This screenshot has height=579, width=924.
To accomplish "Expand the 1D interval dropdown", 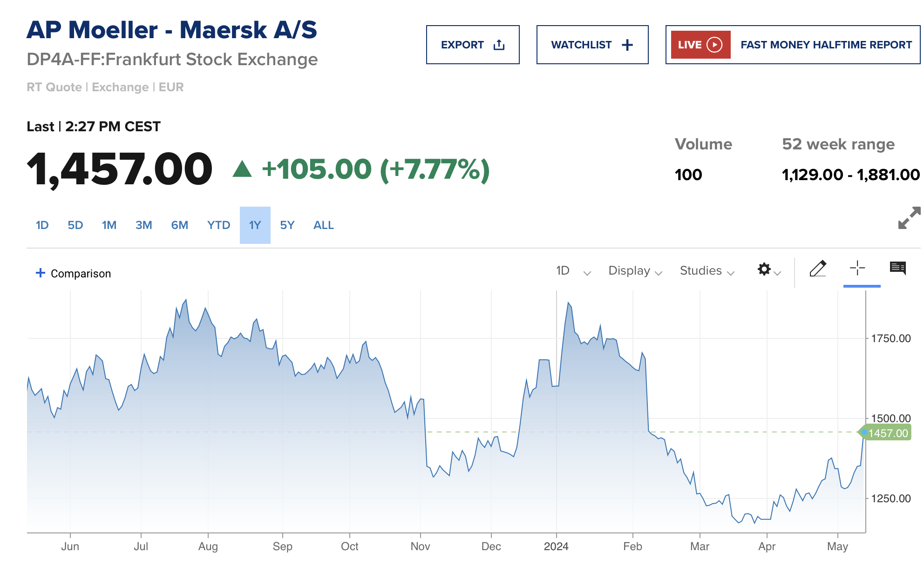I will tap(573, 271).
